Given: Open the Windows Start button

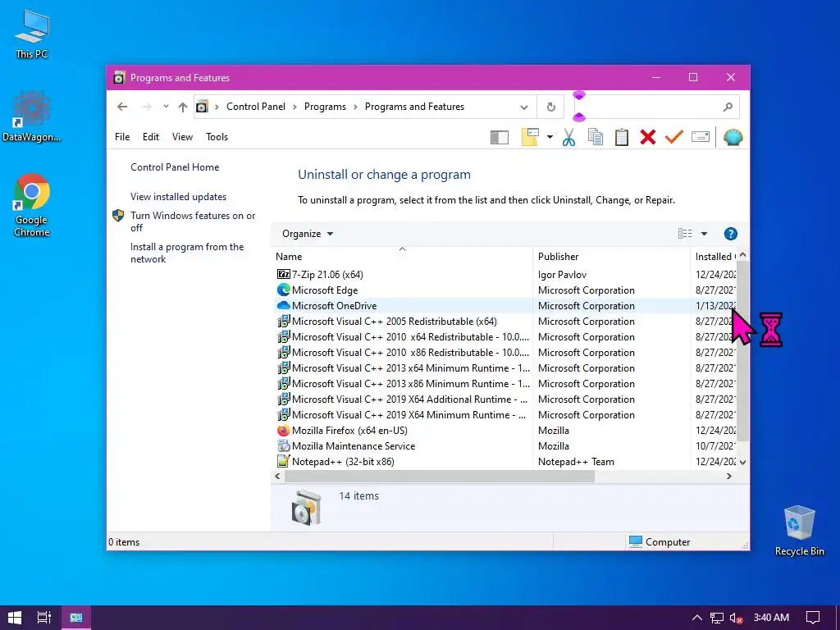Looking at the screenshot, I should (x=15, y=617).
